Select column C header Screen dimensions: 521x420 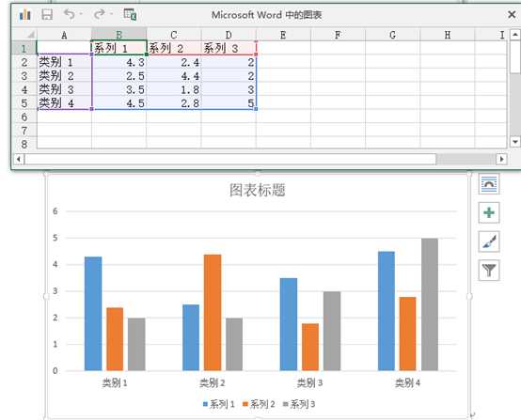(x=173, y=35)
